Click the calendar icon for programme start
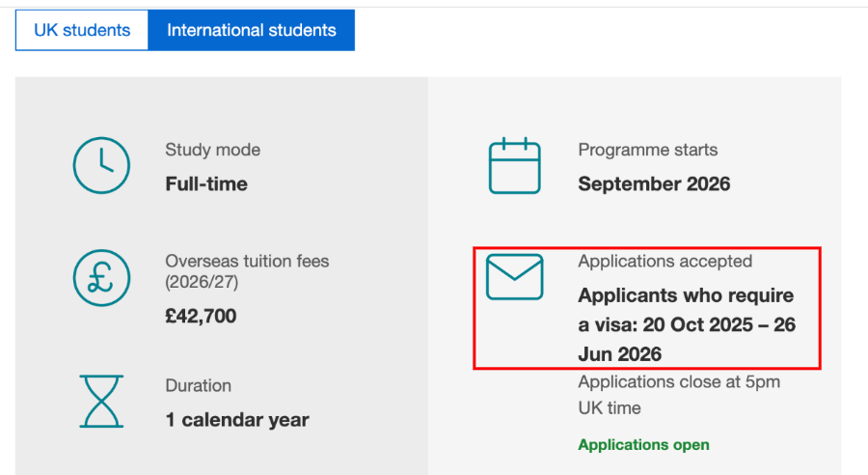 (514, 166)
